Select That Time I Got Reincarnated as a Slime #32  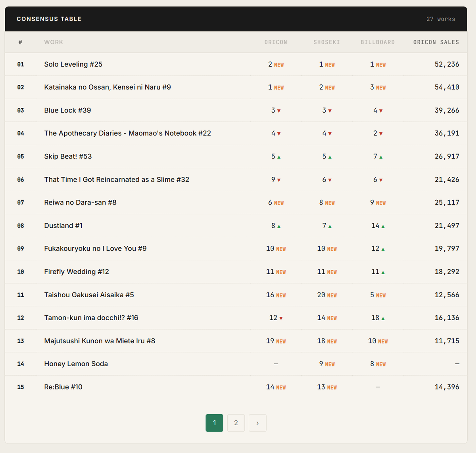click(x=117, y=180)
